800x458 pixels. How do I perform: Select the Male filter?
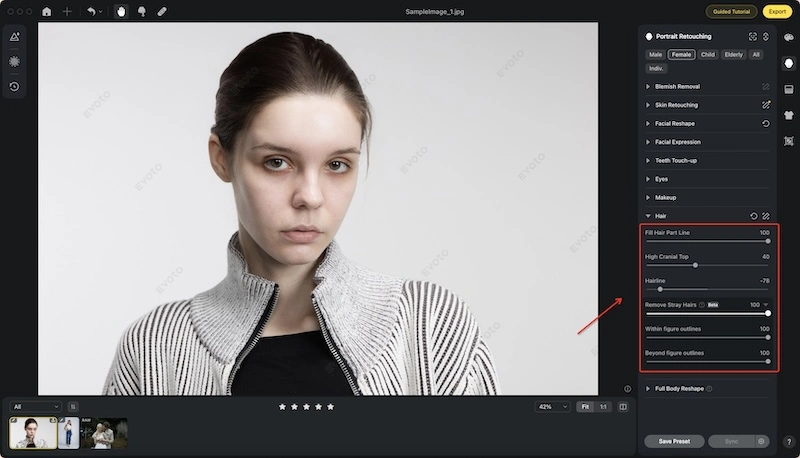pyautogui.click(x=655, y=55)
